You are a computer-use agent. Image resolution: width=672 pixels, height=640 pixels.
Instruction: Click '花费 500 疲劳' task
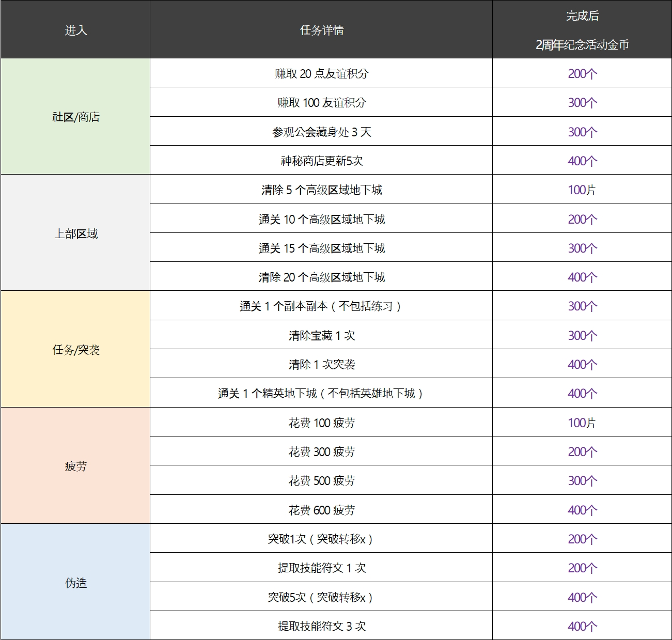click(321, 480)
